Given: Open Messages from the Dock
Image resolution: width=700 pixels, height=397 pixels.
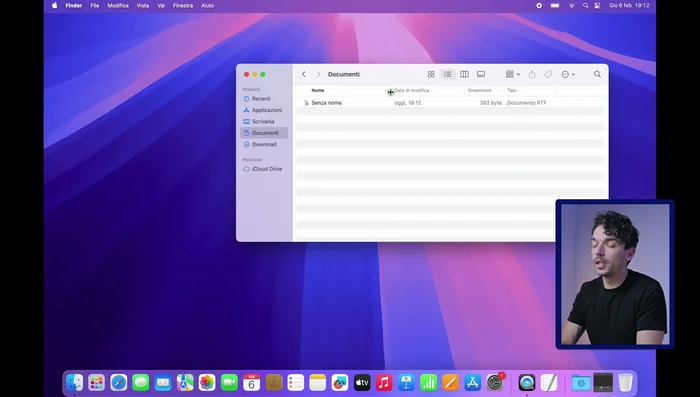Looking at the screenshot, I should [141, 383].
